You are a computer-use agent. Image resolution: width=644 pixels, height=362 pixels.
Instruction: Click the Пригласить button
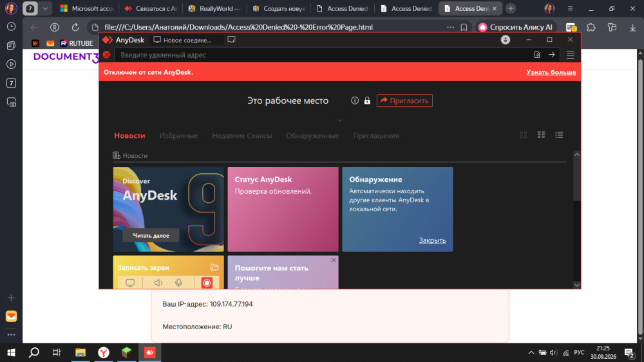[x=404, y=100]
